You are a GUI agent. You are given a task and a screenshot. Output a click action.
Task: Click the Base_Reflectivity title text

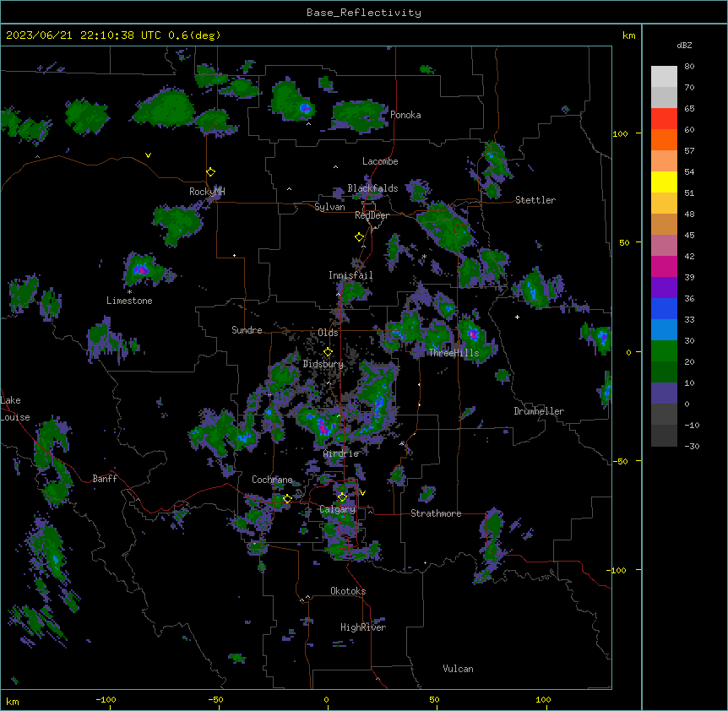(364, 13)
